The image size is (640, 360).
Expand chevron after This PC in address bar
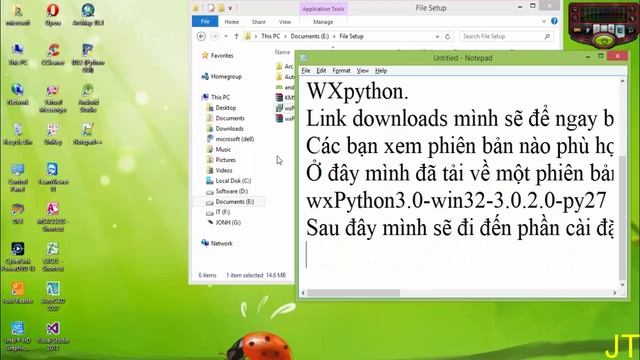[x=285, y=36]
